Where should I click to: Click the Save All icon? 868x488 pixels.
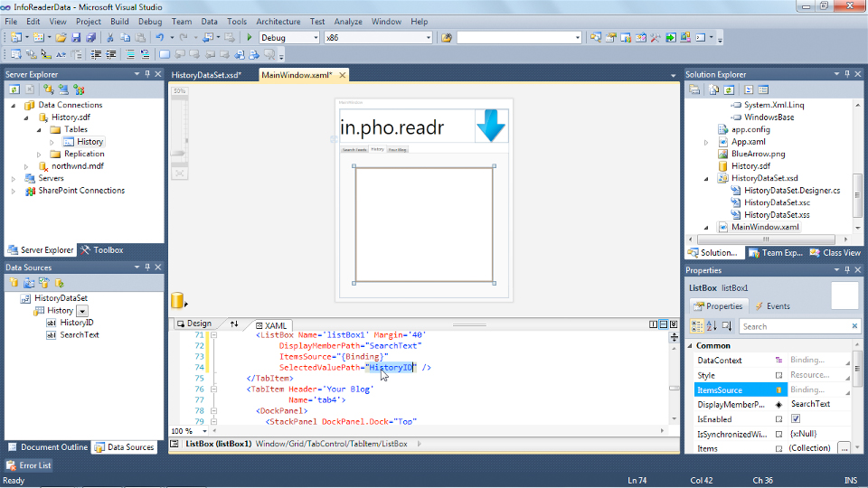pyautogui.click(x=90, y=38)
